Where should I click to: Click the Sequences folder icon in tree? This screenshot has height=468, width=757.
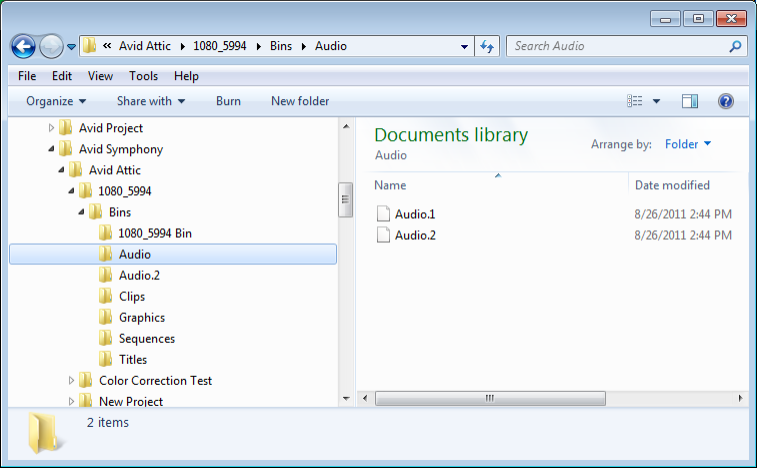pos(106,338)
